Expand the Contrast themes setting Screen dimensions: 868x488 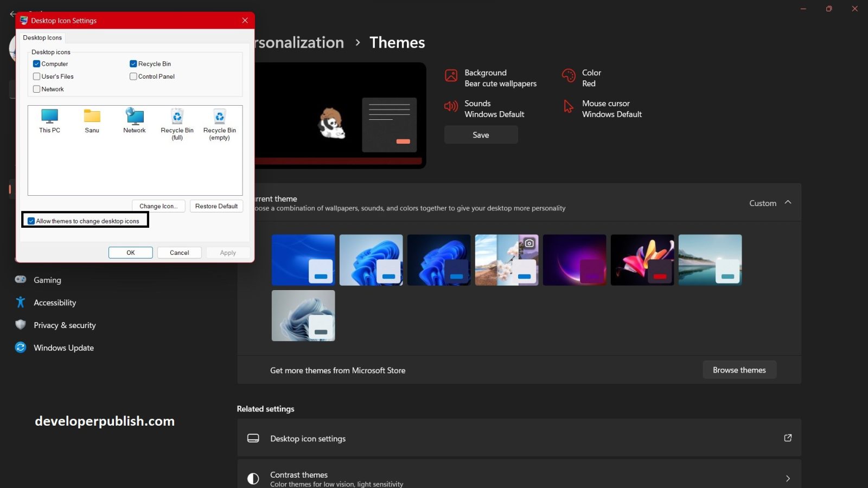[788, 478]
